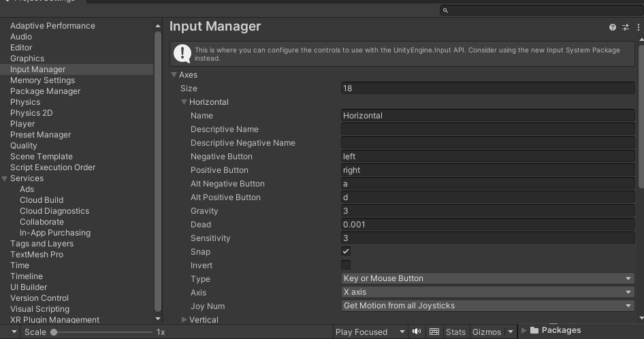
Task: Open TextMesh Pro settings
Action: (37, 255)
